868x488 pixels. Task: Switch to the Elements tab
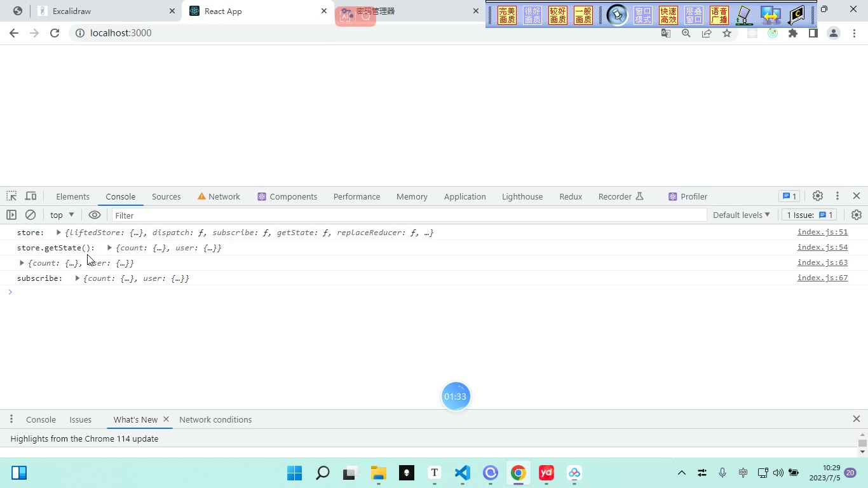pyautogui.click(x=72, y=196)
